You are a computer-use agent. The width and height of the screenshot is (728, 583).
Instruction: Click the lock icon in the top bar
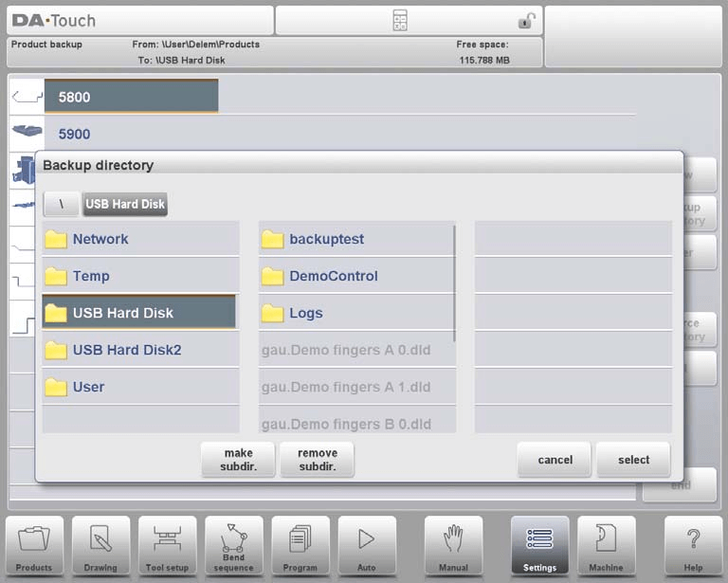[525, 21]
